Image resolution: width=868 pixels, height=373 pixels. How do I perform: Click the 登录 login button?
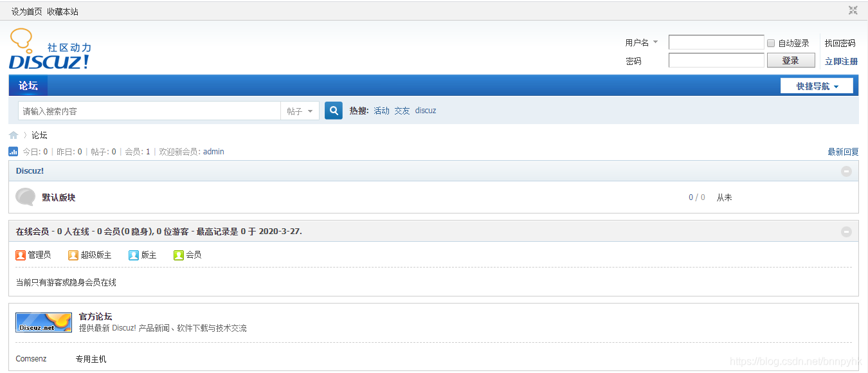[x=791, y=60]
